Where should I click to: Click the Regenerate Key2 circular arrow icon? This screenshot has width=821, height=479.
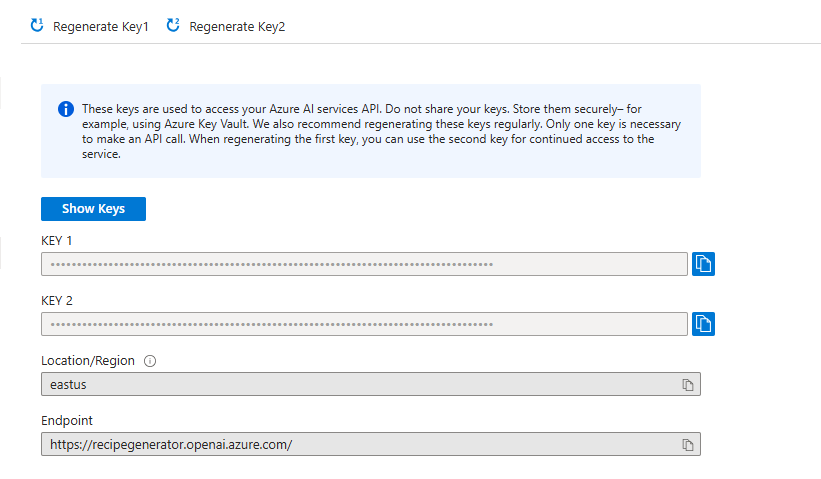[173, 25]
